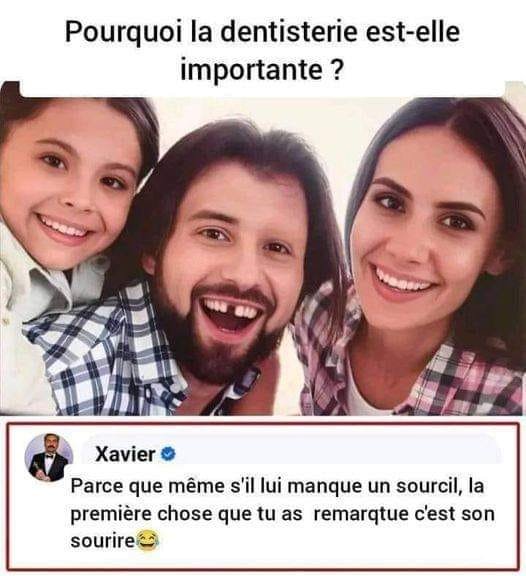
Task: Click the word "importante ?" in the headline
Action: click(x=262, y=69)
